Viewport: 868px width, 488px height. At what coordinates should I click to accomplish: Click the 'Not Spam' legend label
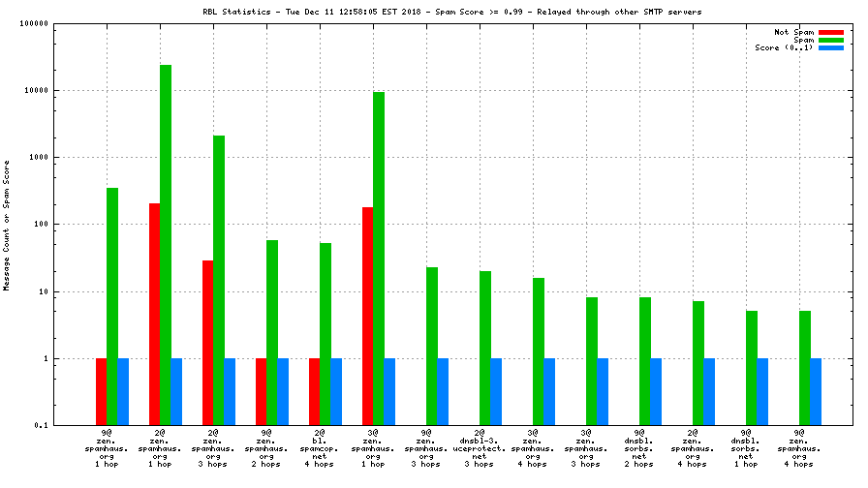(793, 32)
